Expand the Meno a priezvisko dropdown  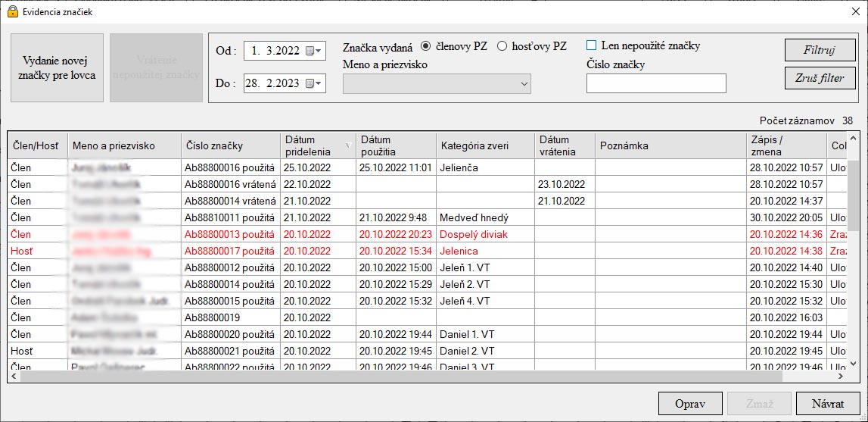[x=437, y=84]
